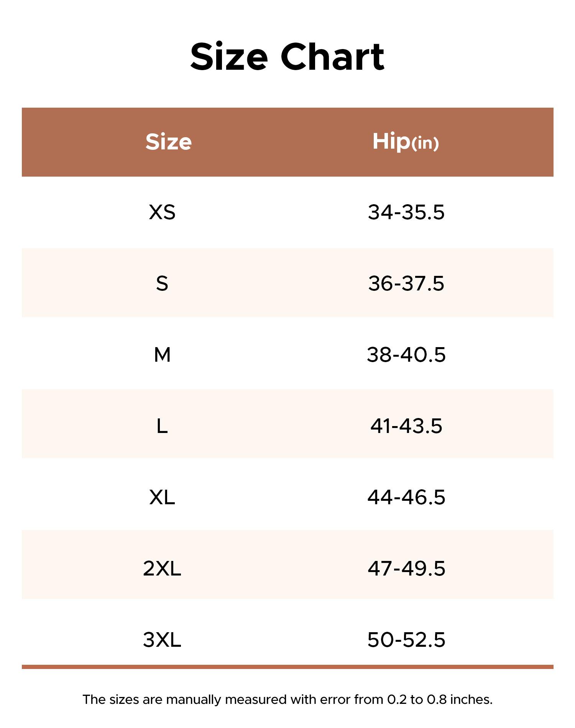Select the 41-43.5 hip value

tap(406, 426)
